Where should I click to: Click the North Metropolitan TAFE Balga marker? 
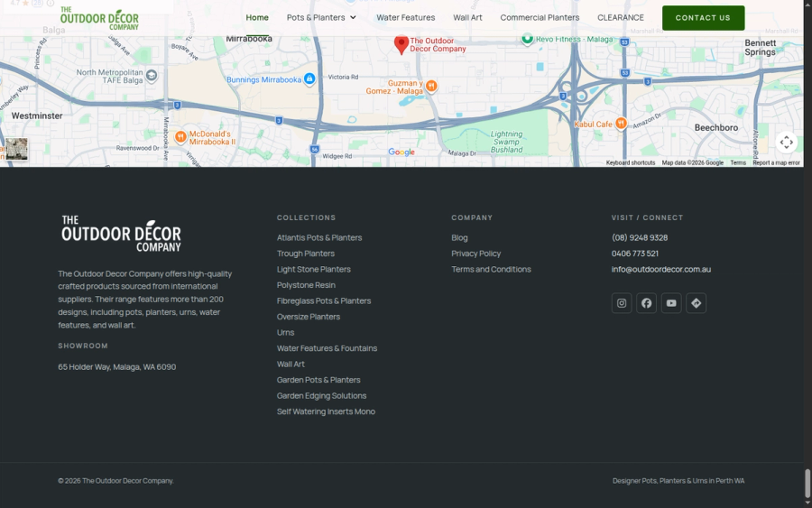pos(152,76)
